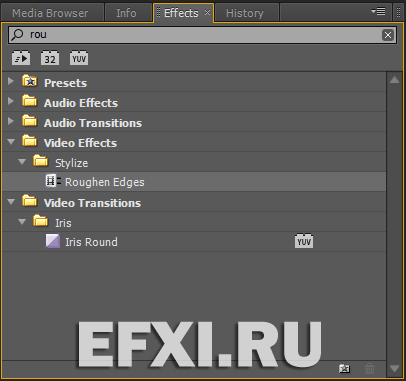
Task: Click the search magnifier icon
Action: (17, 35)
